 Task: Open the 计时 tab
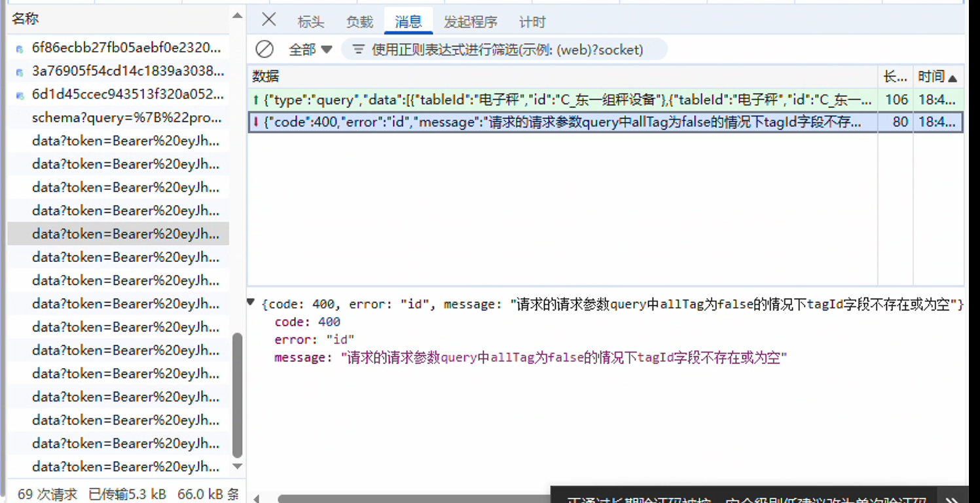(532, 22)
